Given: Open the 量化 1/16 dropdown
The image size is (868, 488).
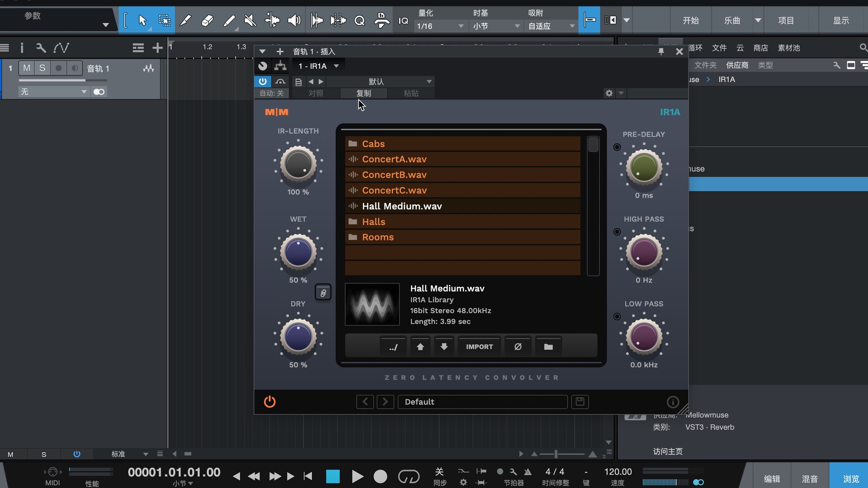Looking at the screenshot, I should coord(440,26).
